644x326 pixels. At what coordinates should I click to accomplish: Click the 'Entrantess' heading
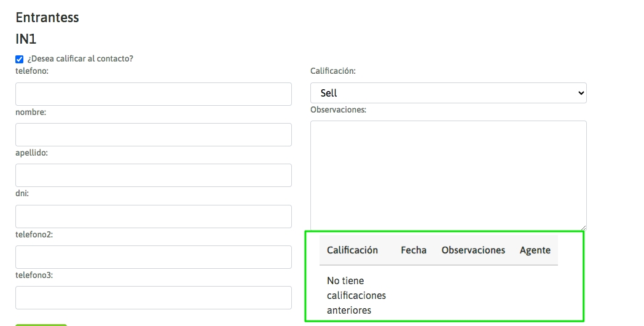47,17
